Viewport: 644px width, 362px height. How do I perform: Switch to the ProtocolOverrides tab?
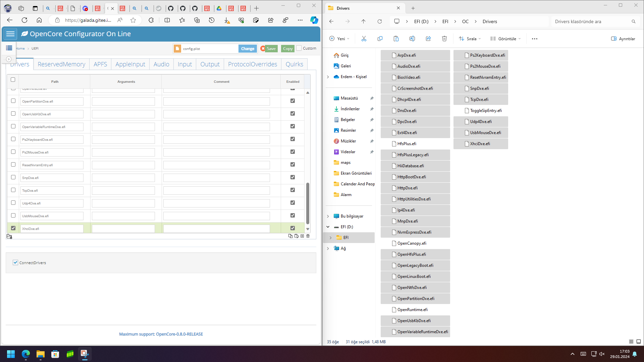[x=253, y=64]
